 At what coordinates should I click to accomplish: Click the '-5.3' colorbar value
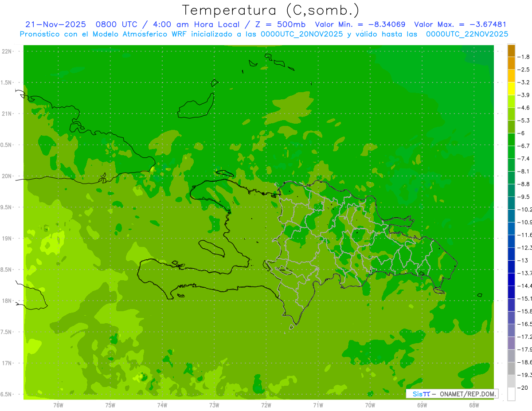click(x=524, y=120)
